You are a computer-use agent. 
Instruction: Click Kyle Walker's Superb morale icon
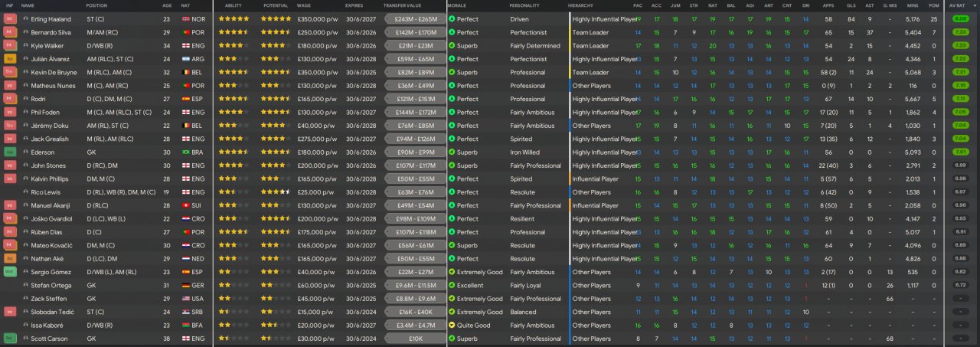(x=452, y=45)
